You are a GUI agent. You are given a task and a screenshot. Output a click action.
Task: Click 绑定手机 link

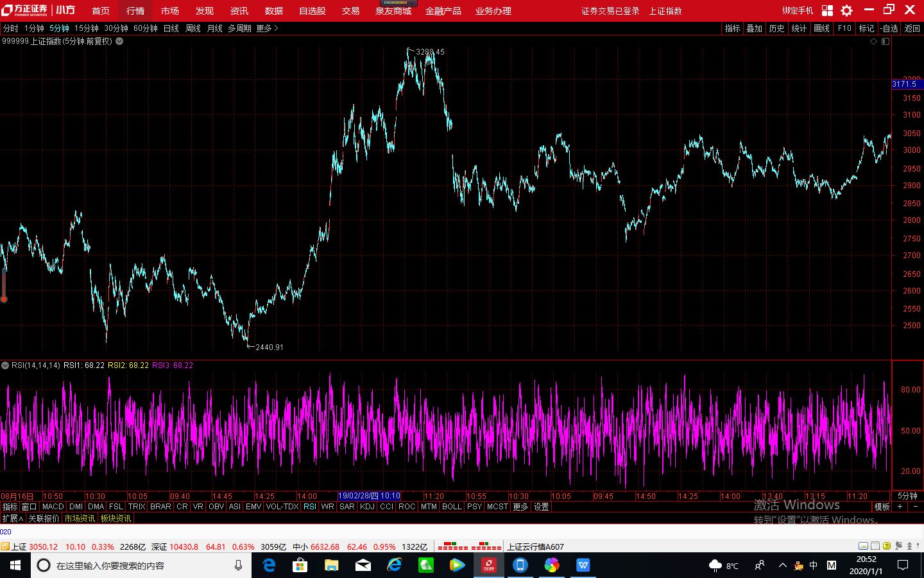(x=798, y=11)
